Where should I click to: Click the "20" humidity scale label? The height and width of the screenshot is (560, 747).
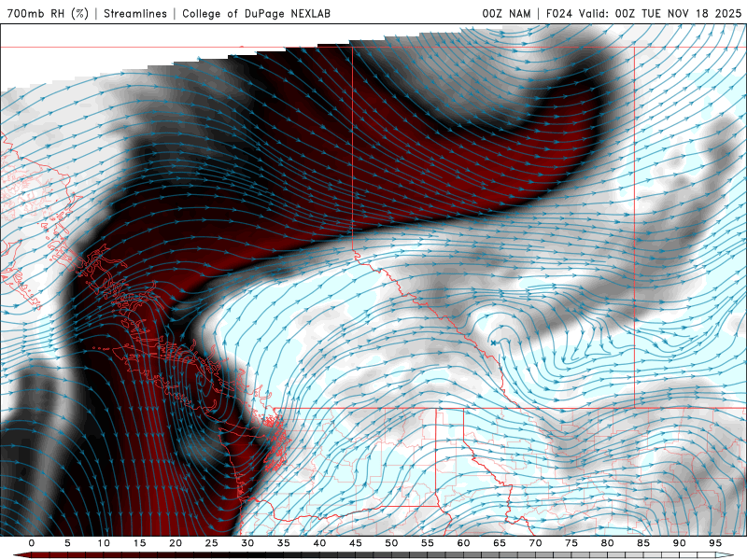pos(176,543)
